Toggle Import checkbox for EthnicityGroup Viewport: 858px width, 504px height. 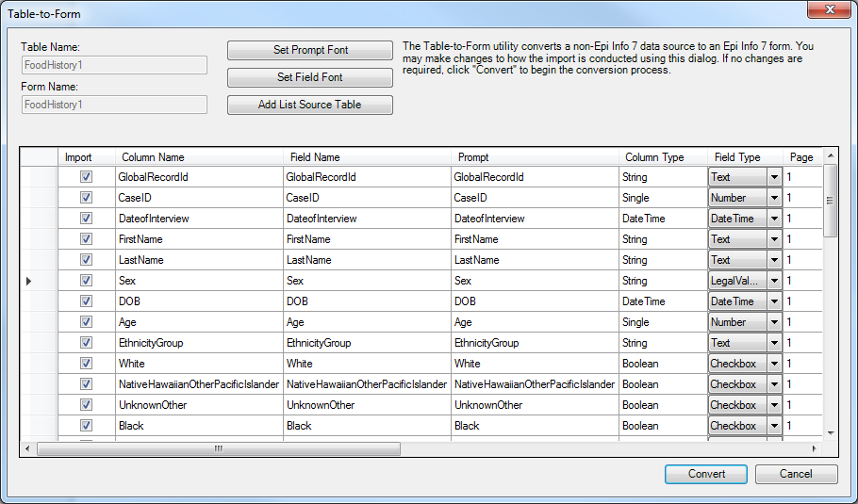tap(86, 343)
